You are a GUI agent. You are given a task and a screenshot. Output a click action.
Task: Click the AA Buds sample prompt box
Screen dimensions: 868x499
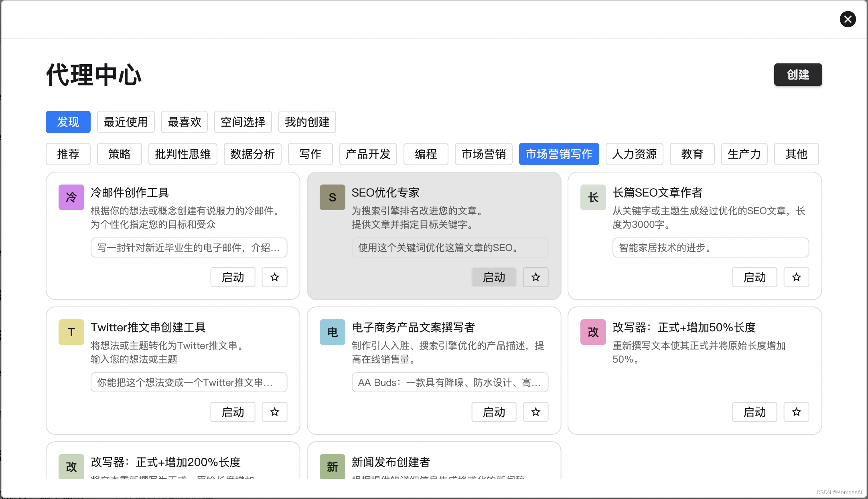click(450, 382)
